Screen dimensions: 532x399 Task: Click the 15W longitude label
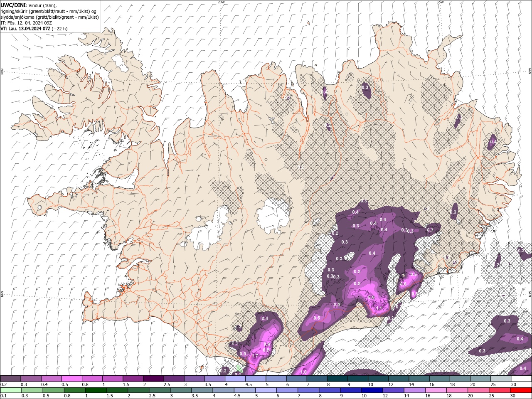click(x=440, y=2)
